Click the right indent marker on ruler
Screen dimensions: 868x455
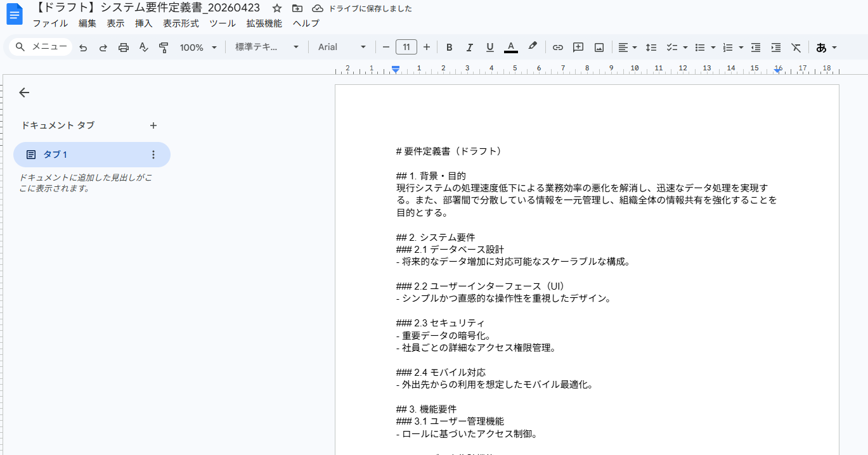pos(778,70)
